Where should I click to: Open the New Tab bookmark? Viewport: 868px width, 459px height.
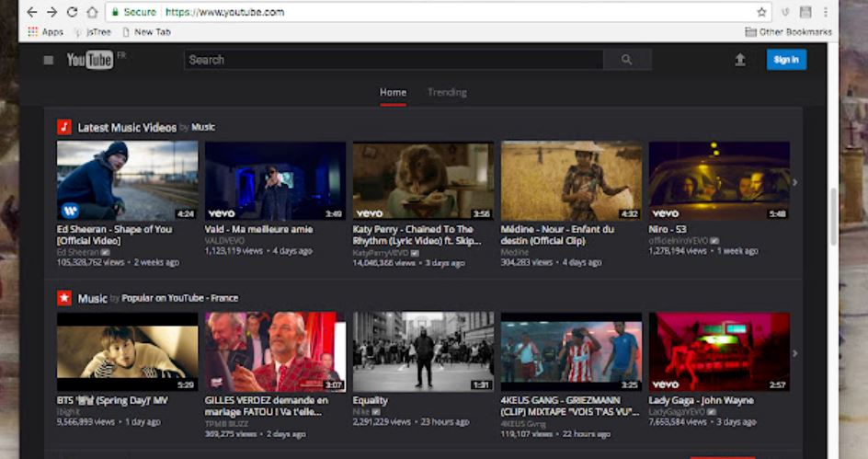(x=147, y=32)
